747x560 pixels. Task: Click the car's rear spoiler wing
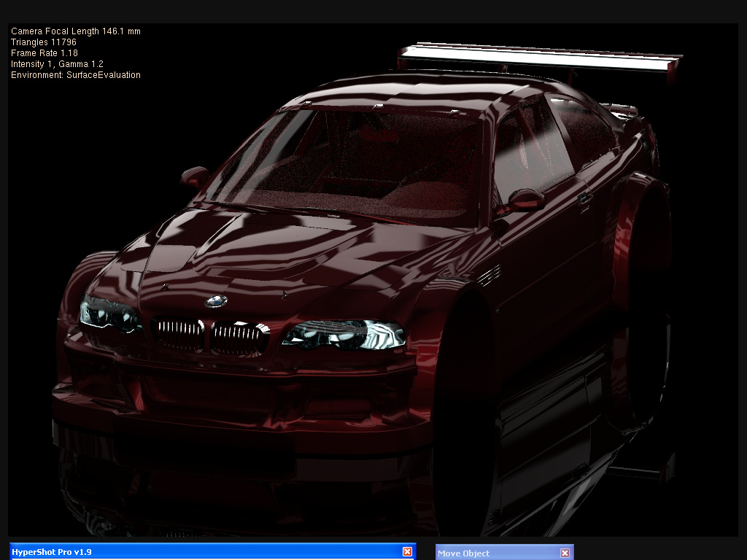tap(540, 57)
